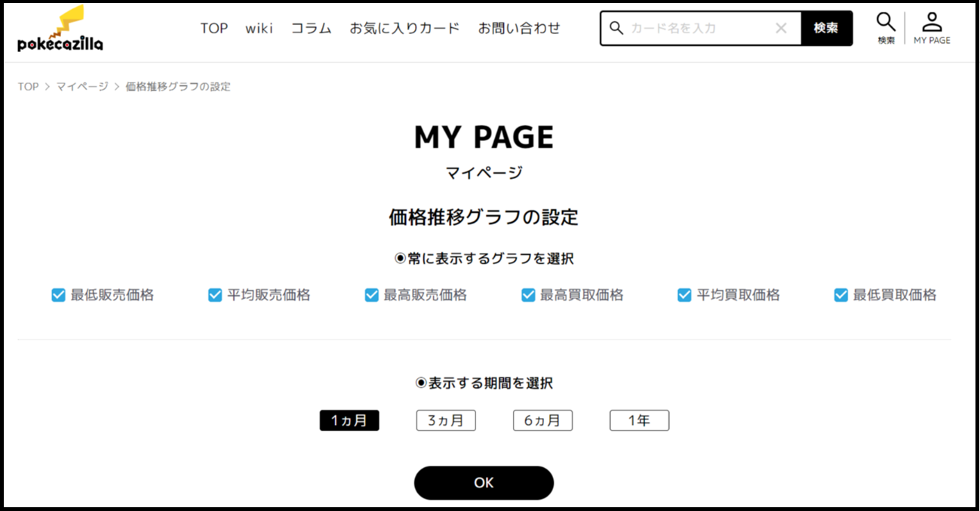Uncheck 平均販売価格 checkbox

click(215, 295)
